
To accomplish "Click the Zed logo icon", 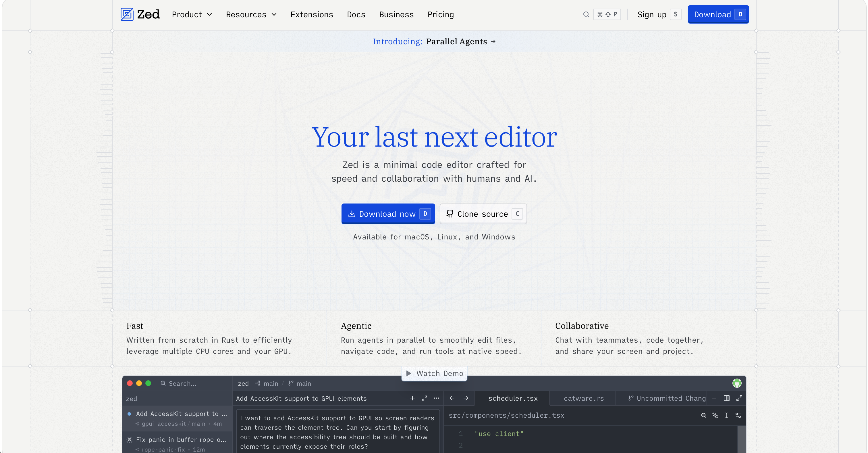I will (127, 14).
